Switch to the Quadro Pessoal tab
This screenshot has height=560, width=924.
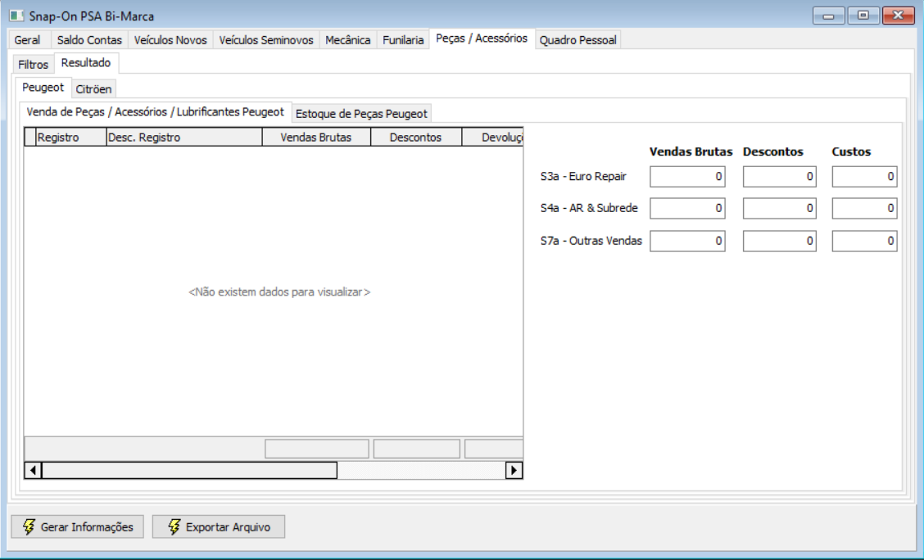(x=578, y=40)
